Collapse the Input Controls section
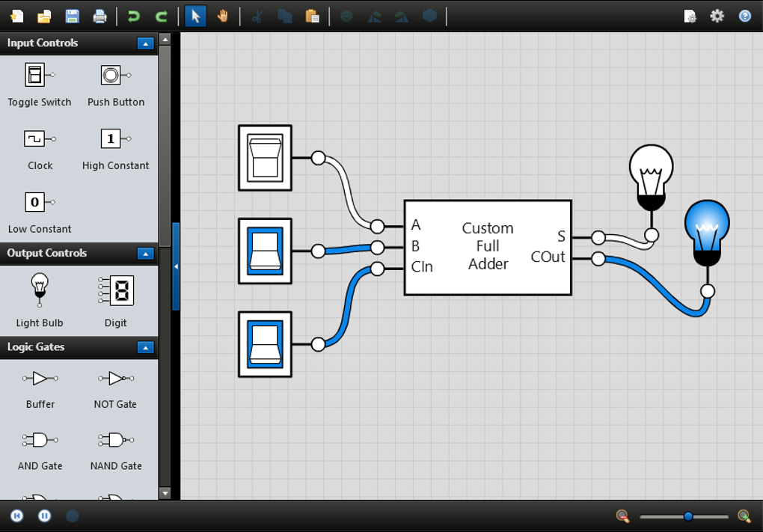Image resolution: width=763 pixels, height=532 pixels. [146, 43]
